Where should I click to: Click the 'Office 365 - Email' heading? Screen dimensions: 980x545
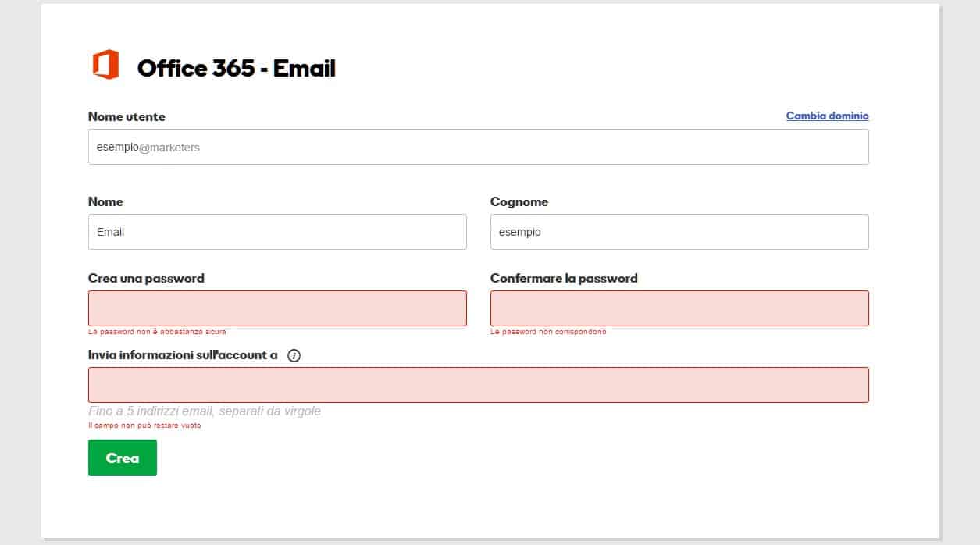pos(237,68)
